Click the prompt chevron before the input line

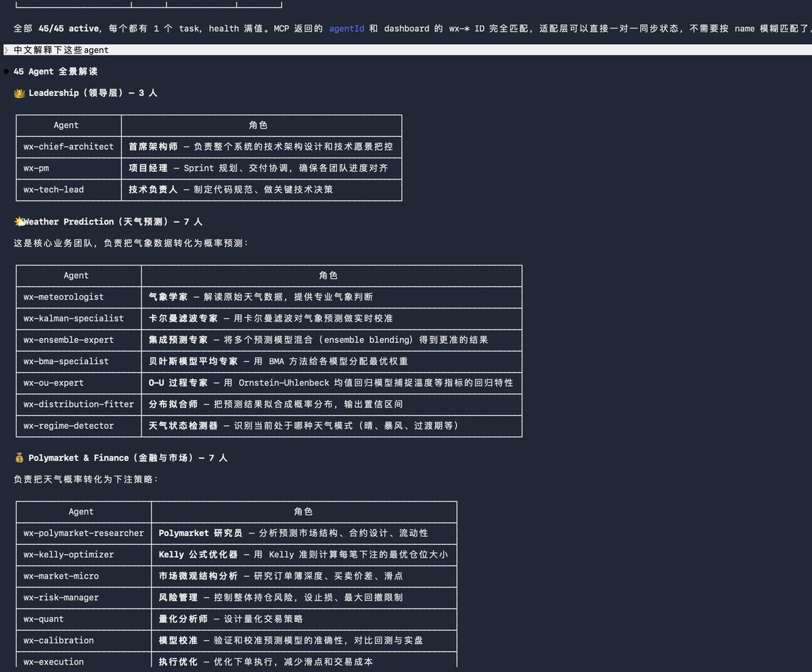coord(5,50)
